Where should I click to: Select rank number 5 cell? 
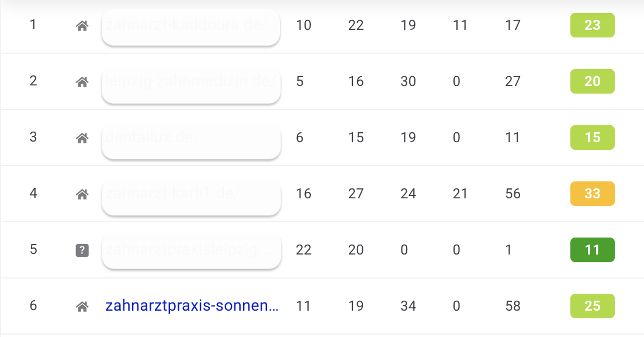(33, 249)
